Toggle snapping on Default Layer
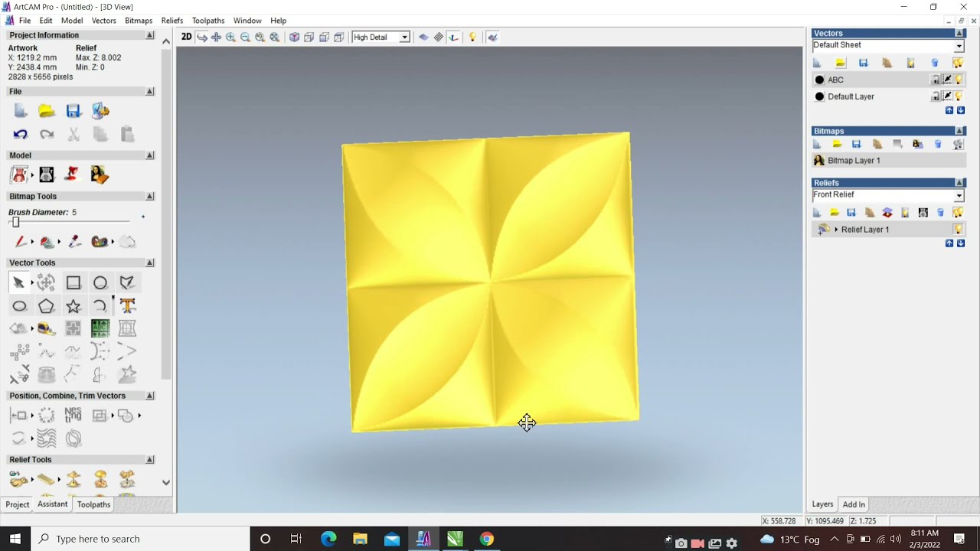The image size is (980, 551). click(x=947, y=96)
